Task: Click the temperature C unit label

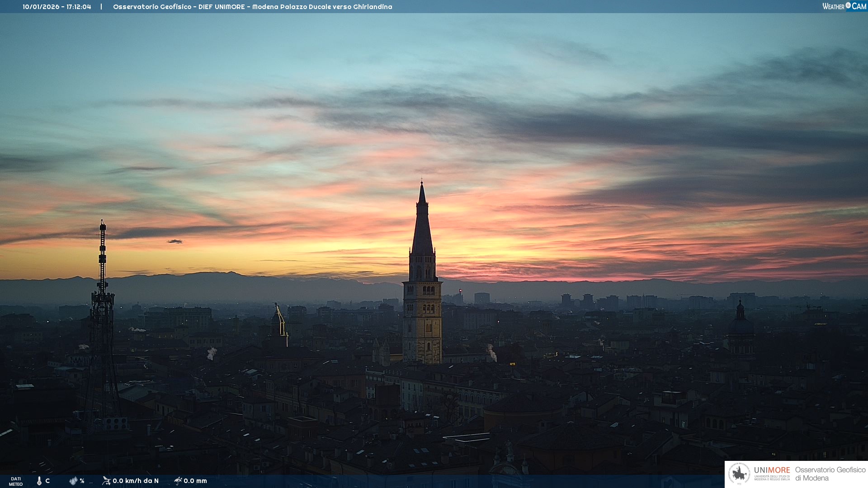Action: point(47,481)
